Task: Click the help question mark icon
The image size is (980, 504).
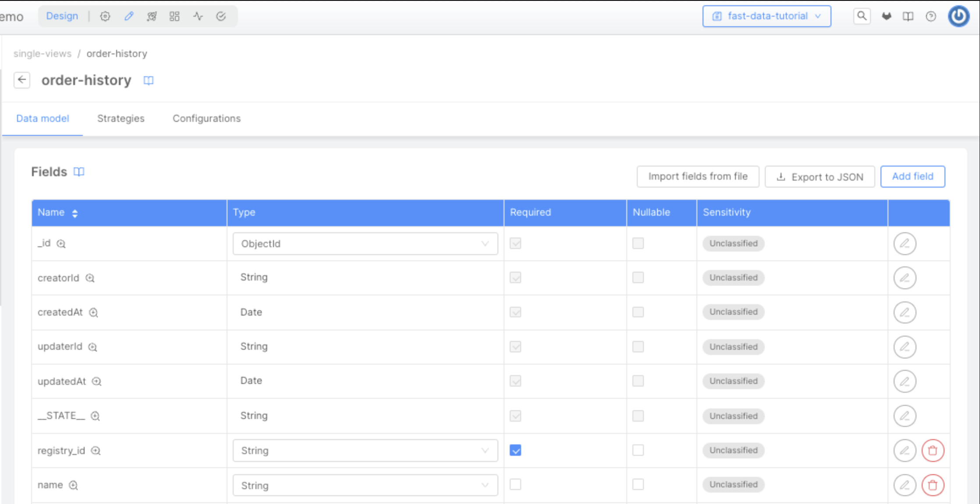Action: [x=930, y=16]
